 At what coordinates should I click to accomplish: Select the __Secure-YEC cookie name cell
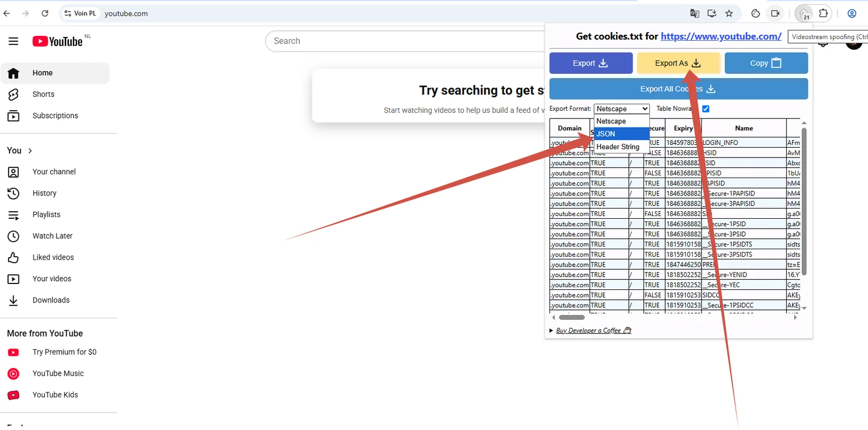[744, 285]
